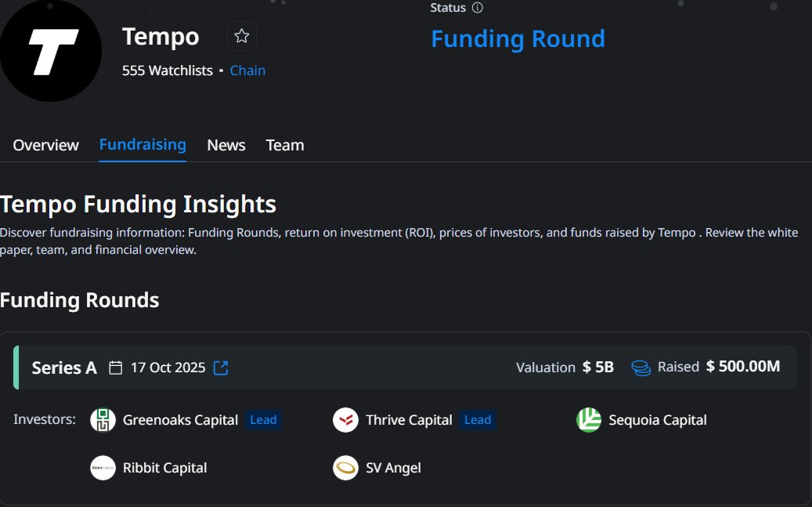Click the SV Angel logo
This screenshot has height=507, width=812.
345,468
